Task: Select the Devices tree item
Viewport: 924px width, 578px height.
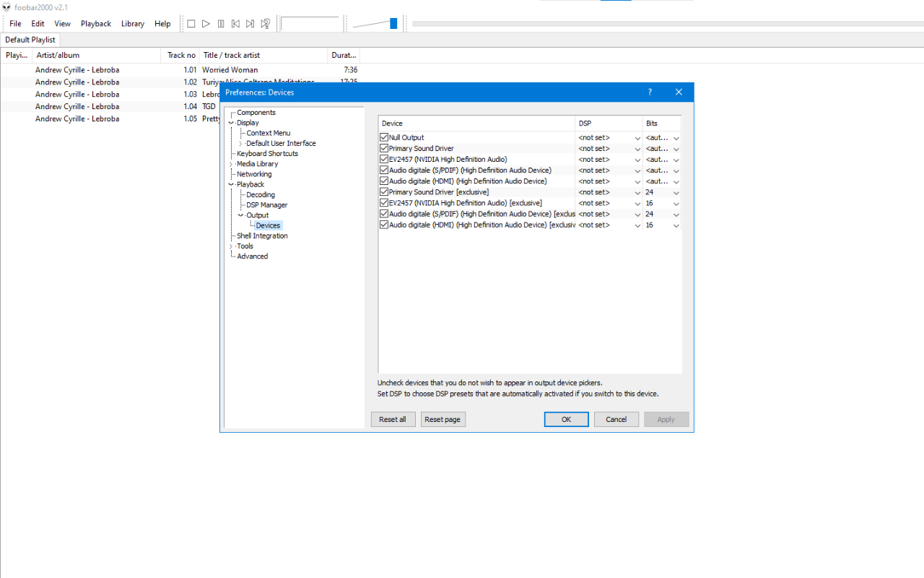Action: point(268,225)
